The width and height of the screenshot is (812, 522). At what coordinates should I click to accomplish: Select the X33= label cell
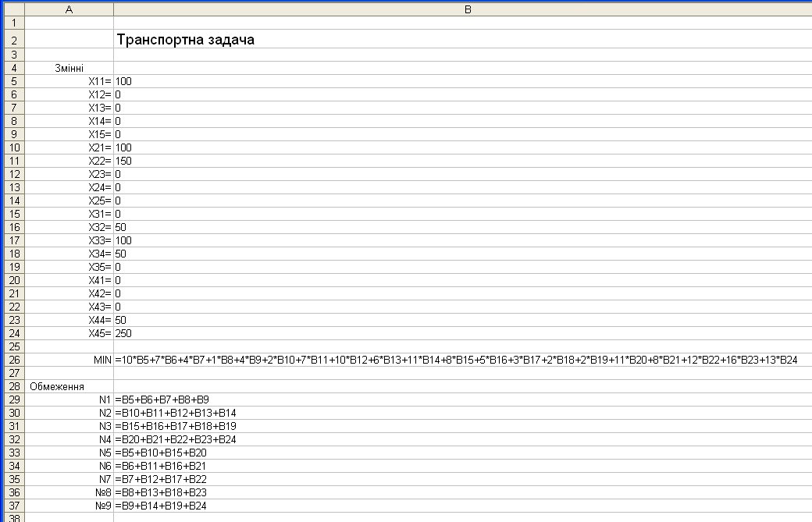tap(69, 240)
